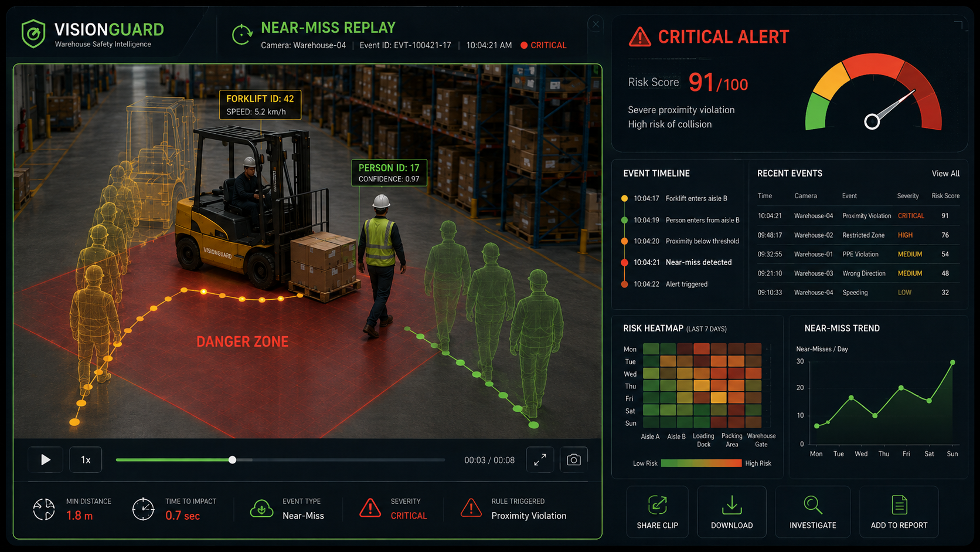Screen dimensions: 980x552
Task: Click the Severity warning triangle icon
Action: point(370,508)
